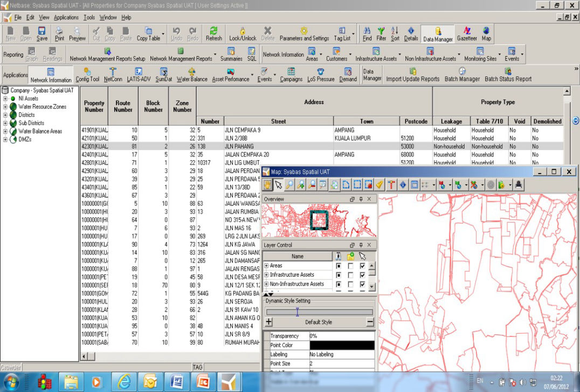The width and height of the screenshot is (580, 392).
Task: Click the minus button beside Default Style
Action: 370,322
